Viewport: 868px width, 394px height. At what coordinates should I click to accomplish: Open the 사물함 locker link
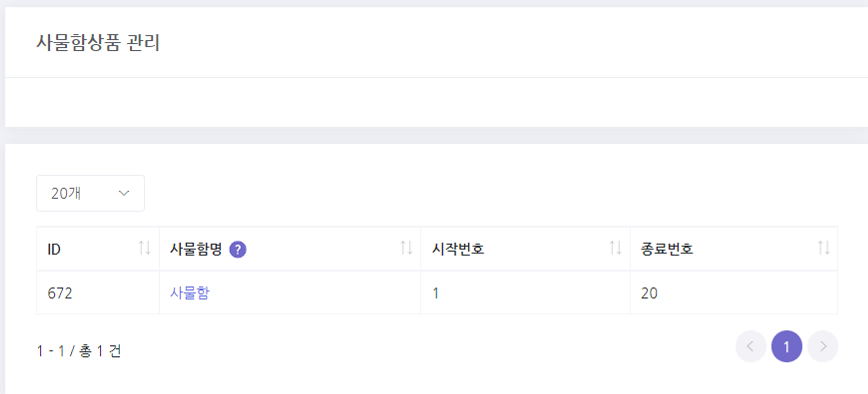click(x=190, y=293)
